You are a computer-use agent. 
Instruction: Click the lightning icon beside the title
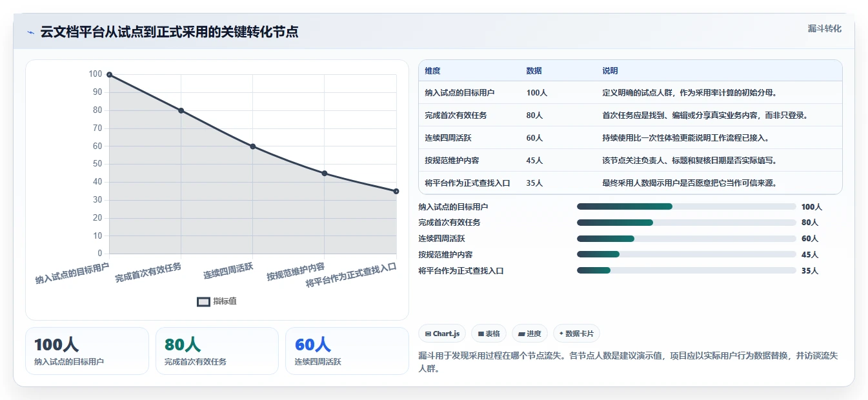click(30, 32)
